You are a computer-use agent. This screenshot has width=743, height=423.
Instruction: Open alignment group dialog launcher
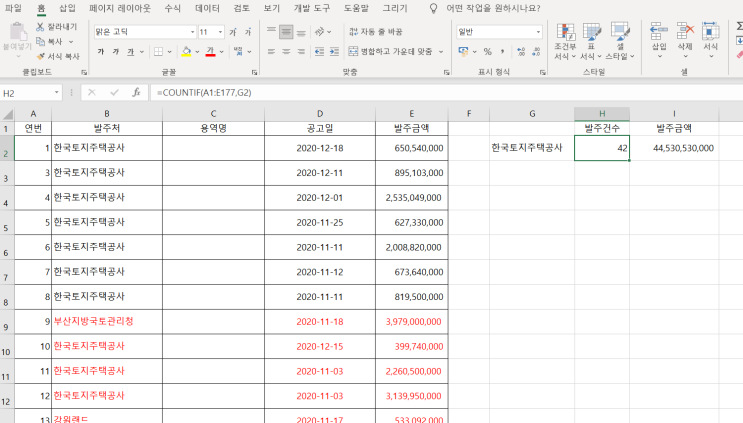pyautogui.click(x=446, y=72)
